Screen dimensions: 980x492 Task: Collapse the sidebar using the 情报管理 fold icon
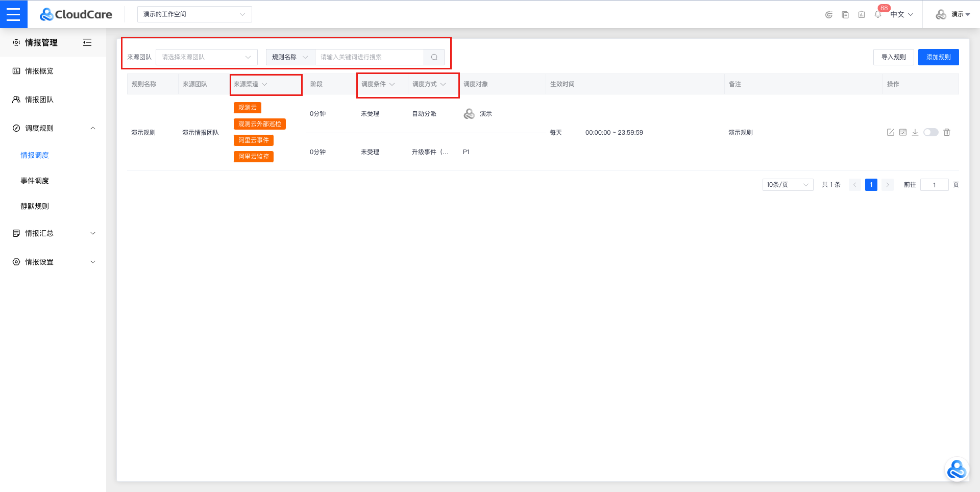tap(87, 42)
